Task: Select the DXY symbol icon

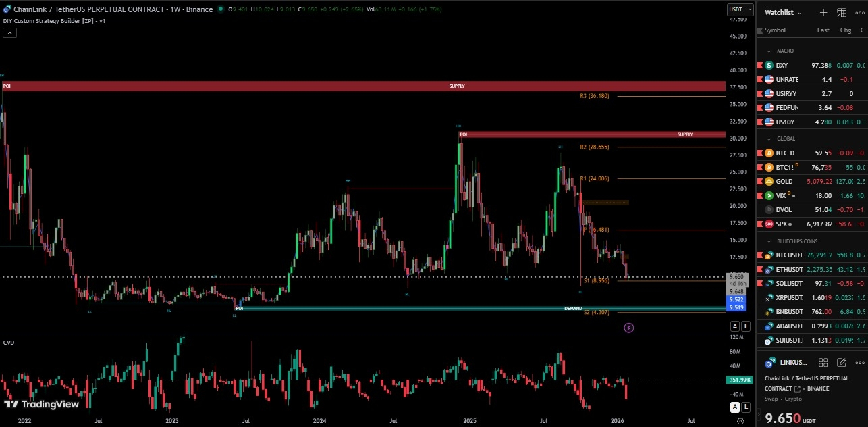Action: pos(769,66)
